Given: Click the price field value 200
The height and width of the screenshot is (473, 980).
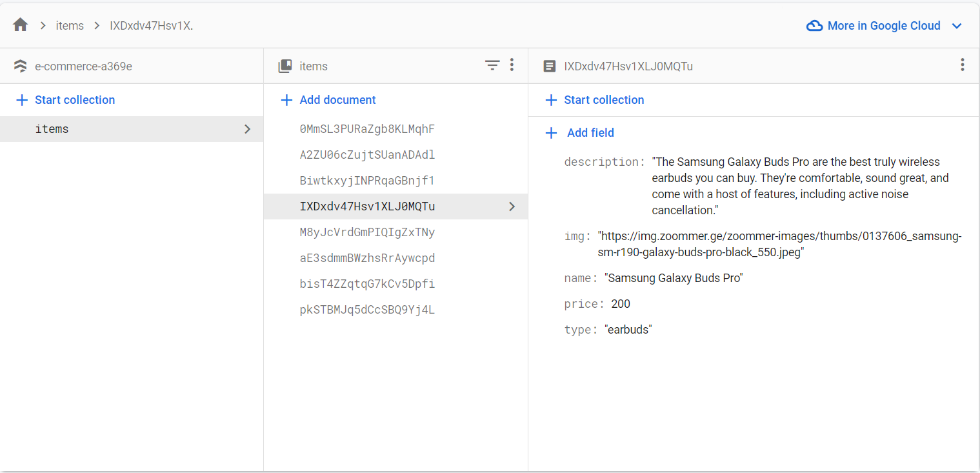Looking at the screenshot, I should [x=621, y=304].
